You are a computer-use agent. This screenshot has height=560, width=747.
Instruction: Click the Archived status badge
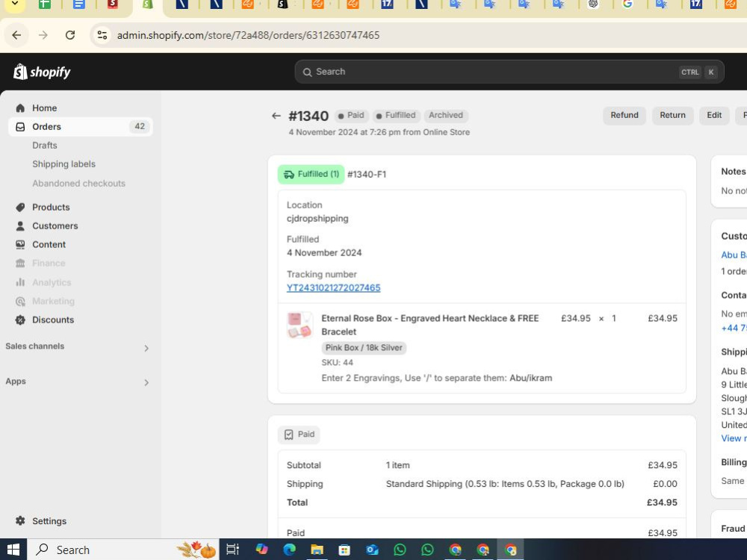pos(446,115)
